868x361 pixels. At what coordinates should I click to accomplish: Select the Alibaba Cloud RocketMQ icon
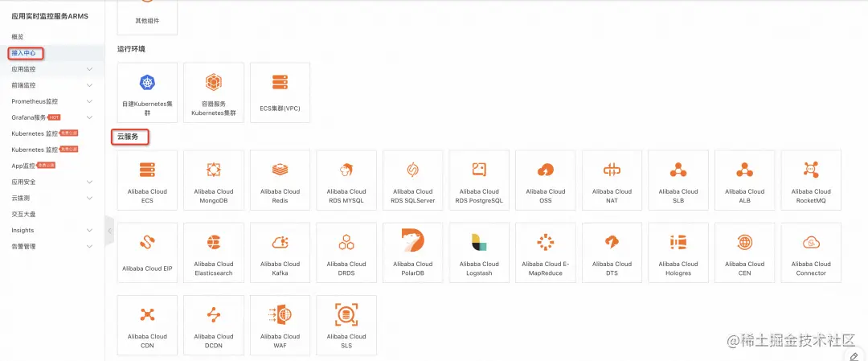tap(812, 170)
